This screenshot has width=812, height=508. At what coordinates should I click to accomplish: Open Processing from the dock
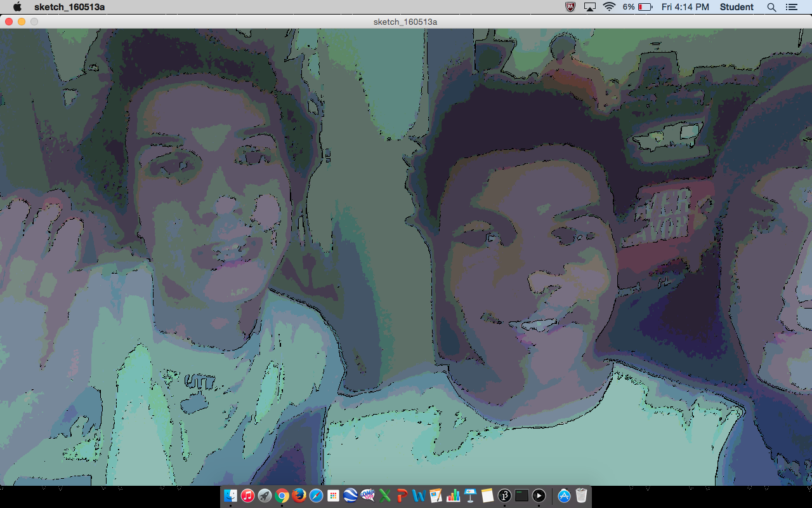504,495
